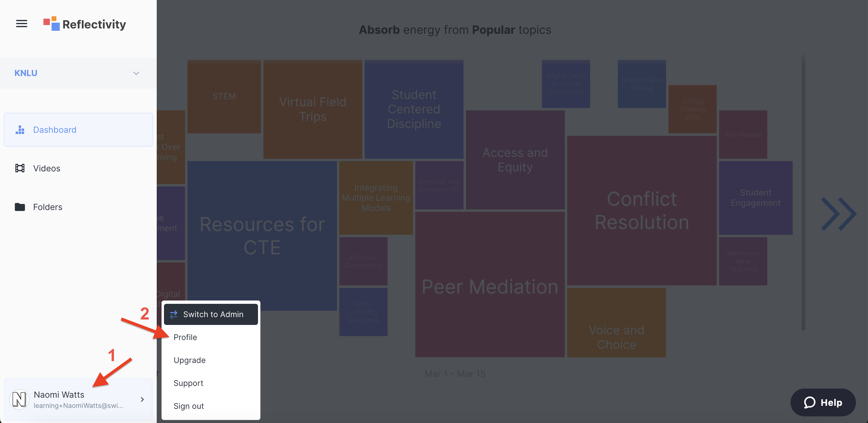Open the Videos section
The width and height of the screenshot is (868, 423).
(46, 168)
